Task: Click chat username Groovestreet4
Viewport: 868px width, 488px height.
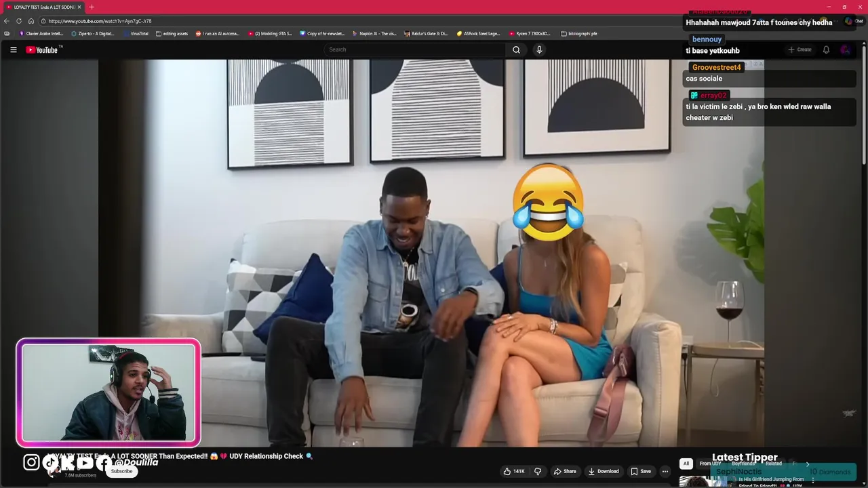Action: pos(716,67)
